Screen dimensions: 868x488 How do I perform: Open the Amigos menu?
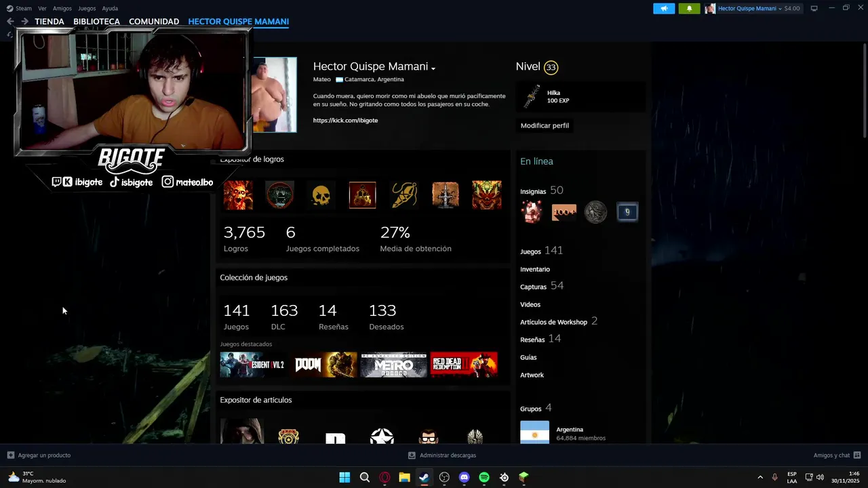pos(62,8)
